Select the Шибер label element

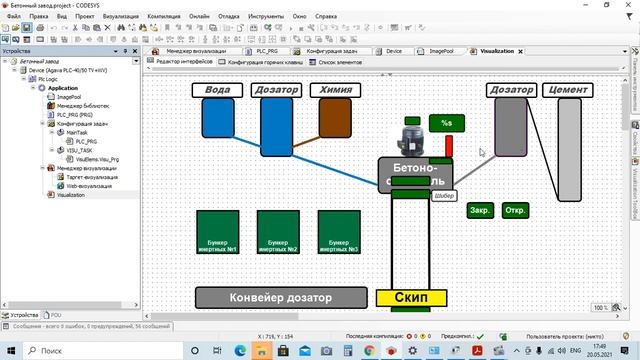444,196
